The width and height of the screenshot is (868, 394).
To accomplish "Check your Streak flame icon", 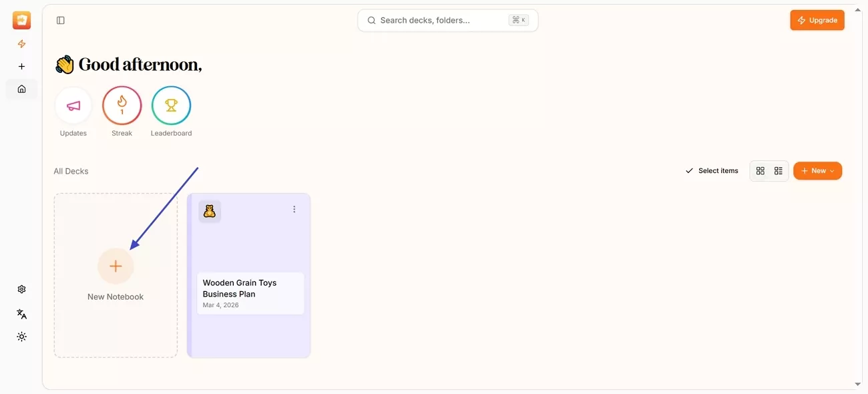I will pos(122,106).
